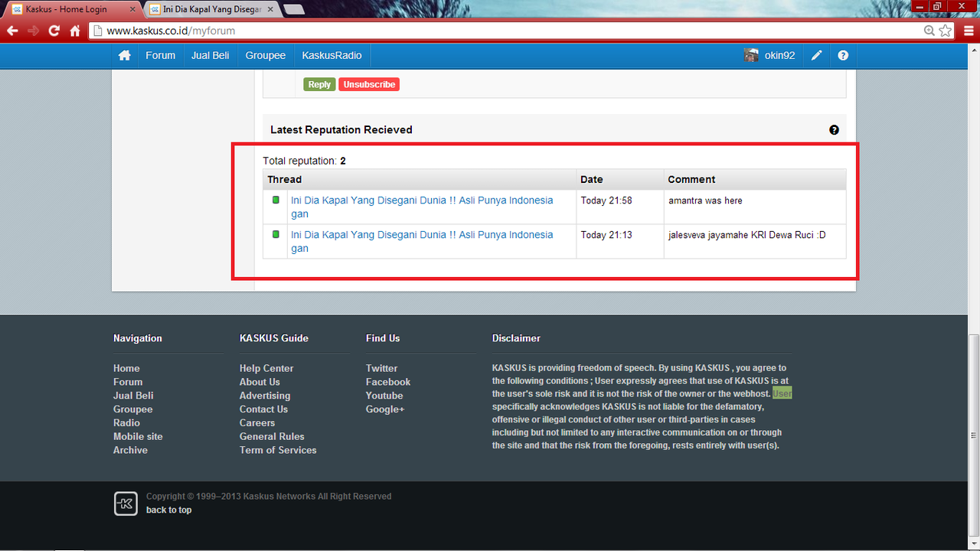Open General Rules link

click(x=272, y=436)
